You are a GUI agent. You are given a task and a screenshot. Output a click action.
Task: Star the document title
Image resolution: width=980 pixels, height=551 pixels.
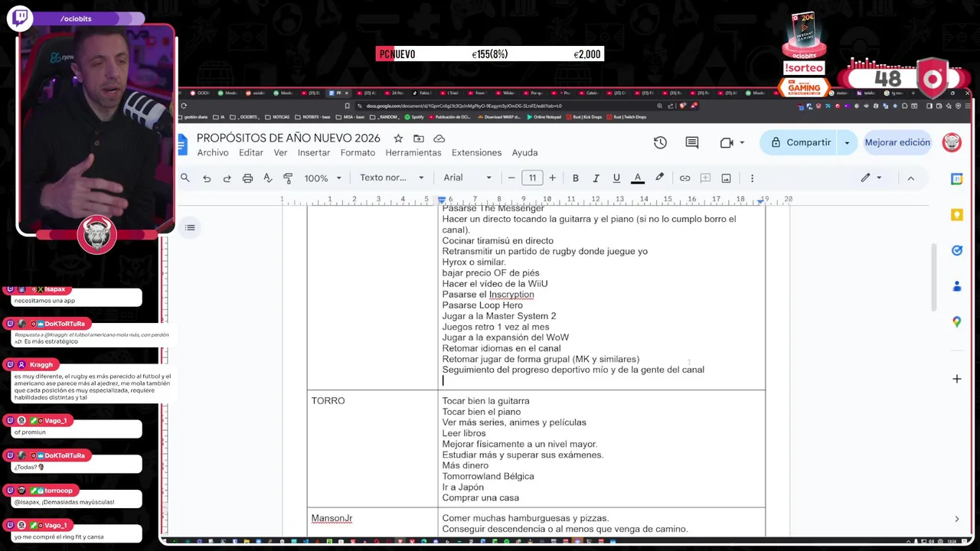coord(398,139)
